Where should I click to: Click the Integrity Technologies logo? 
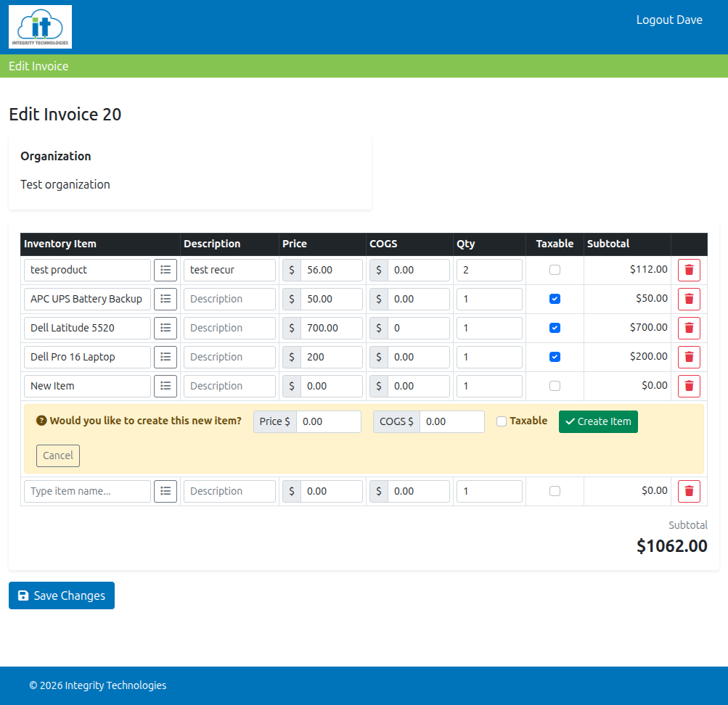(x=41, y=27)
